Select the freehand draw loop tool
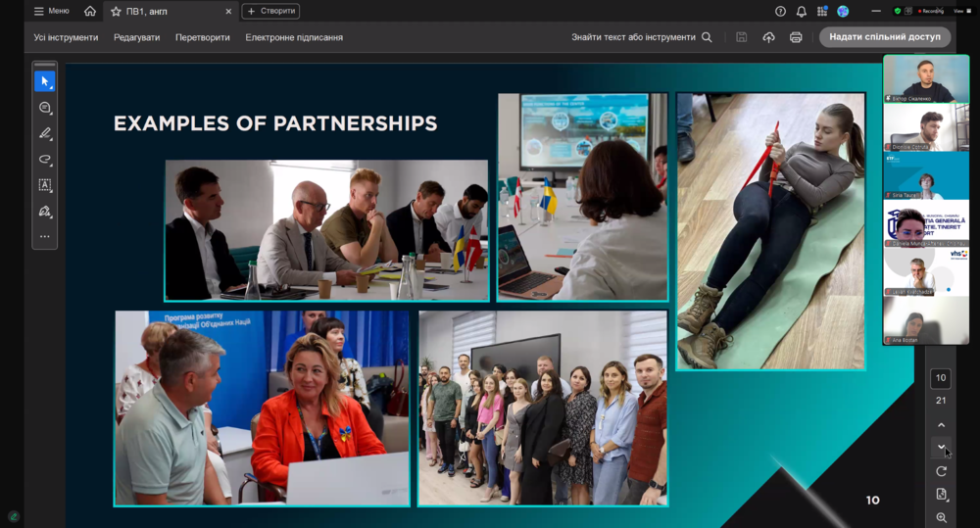980x528 pixels. pos(44,159)
